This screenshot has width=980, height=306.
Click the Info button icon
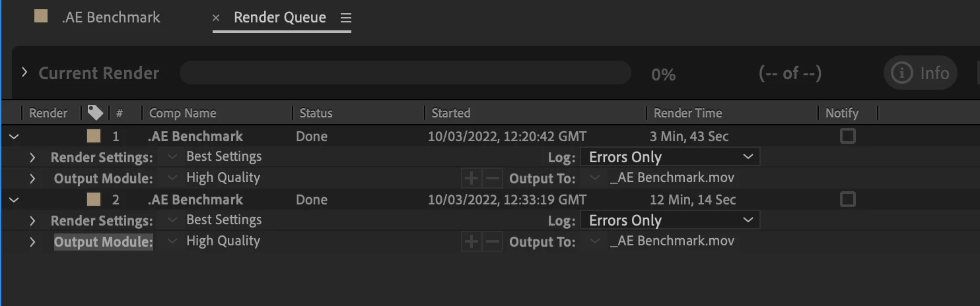click(902, 73)
